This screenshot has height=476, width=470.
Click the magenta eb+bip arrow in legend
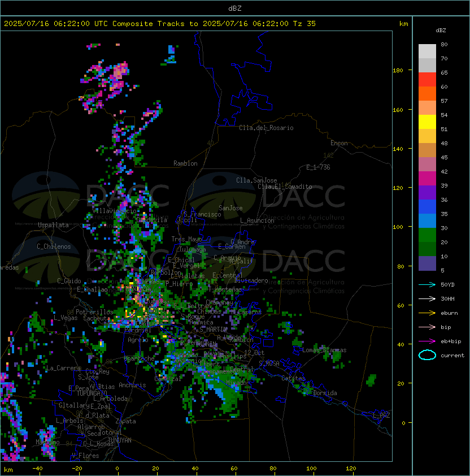pyautogui.click(x=427, y=341)
